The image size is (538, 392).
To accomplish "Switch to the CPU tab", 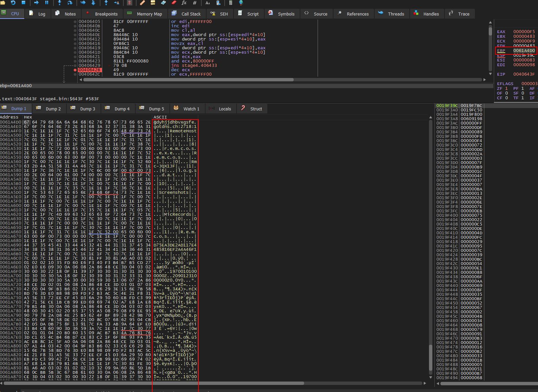I will 12,14.
